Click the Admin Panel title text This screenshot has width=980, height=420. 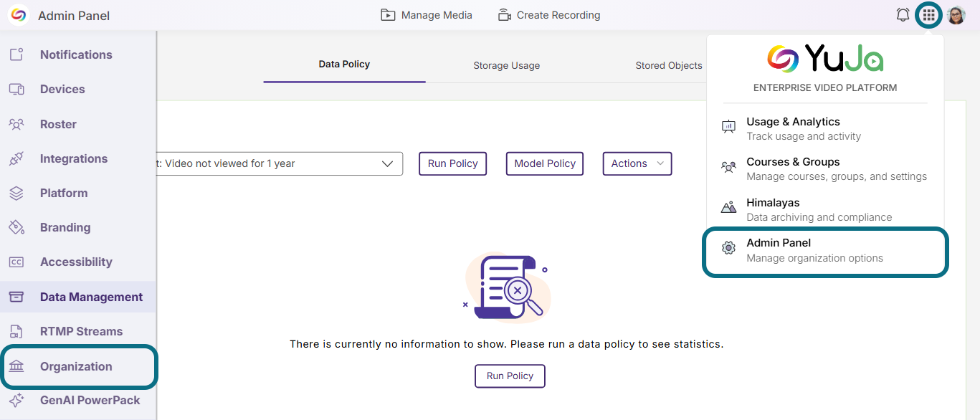coord(74,16)
